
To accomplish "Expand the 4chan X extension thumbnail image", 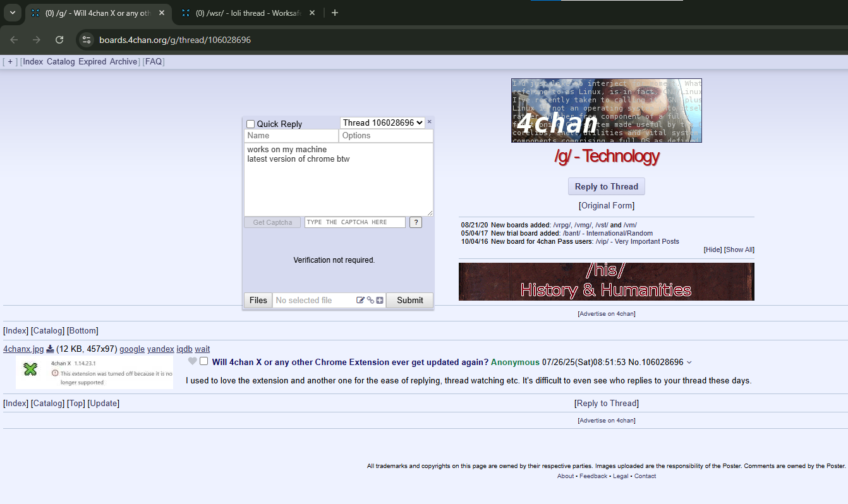I will pos(94,372).
